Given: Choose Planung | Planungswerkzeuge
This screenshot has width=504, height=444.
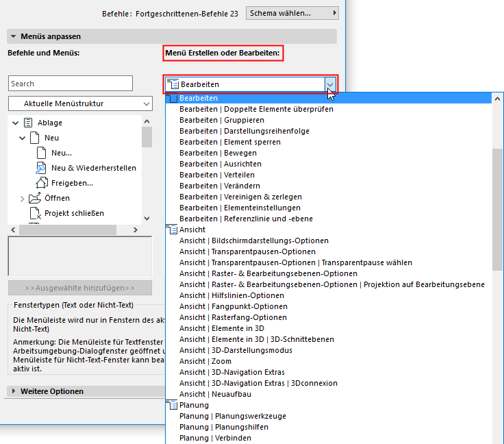Looking at the screenshot, I should click(233, 416).
